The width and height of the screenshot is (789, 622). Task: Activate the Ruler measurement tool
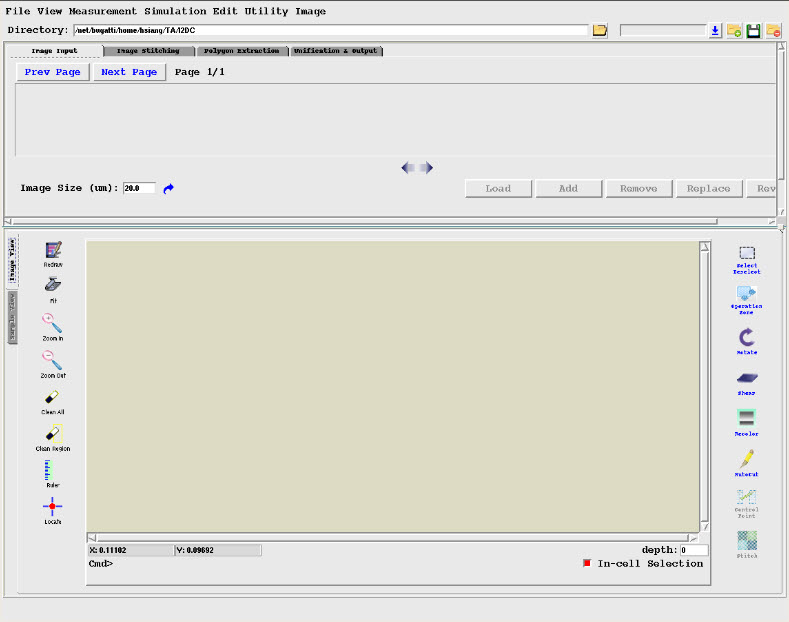click(53, 470)
